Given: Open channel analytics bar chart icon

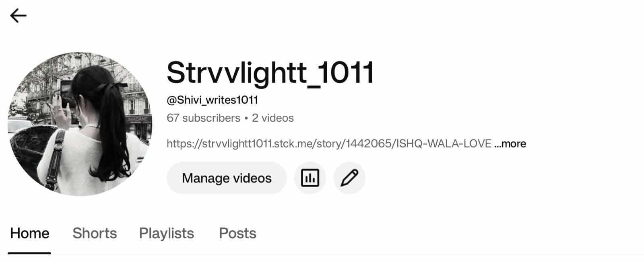Looking at the screenshot, I should point(310,178).
